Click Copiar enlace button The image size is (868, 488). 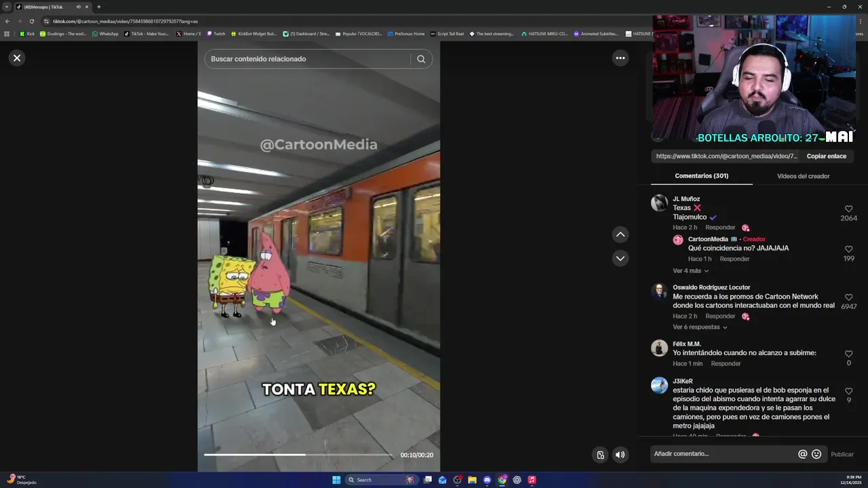point(826,156)
